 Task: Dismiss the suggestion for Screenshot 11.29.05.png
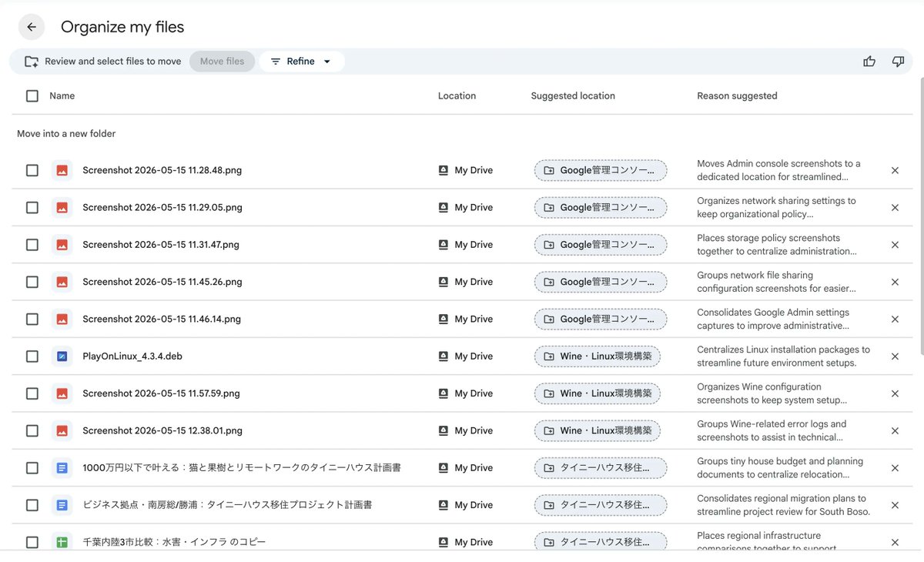coord(895,208)
